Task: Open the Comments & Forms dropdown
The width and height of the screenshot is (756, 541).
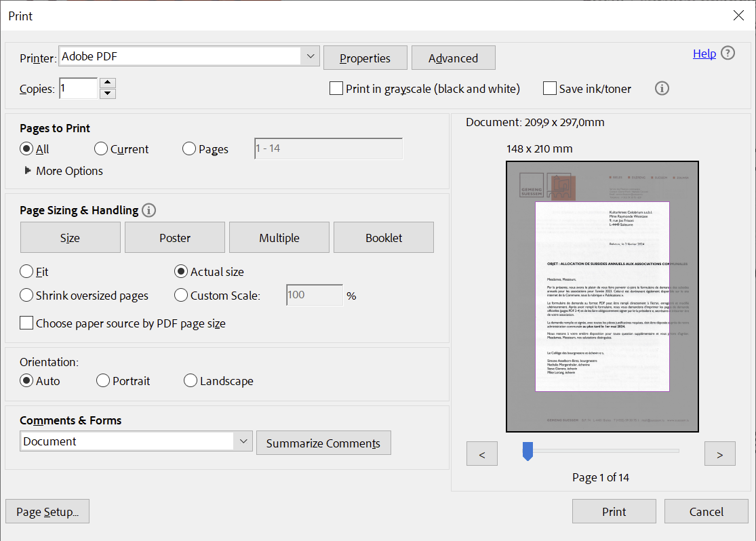Action: click(x=243, y=441)
